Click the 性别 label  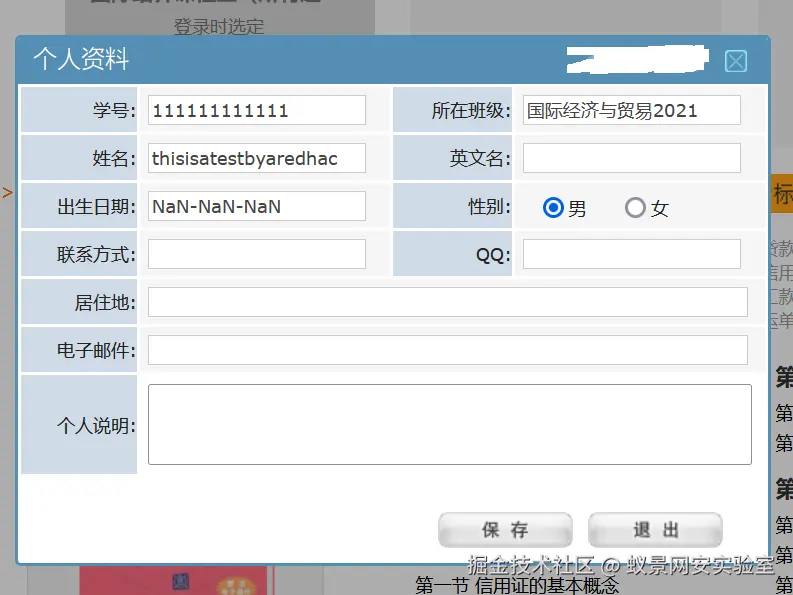489,206
